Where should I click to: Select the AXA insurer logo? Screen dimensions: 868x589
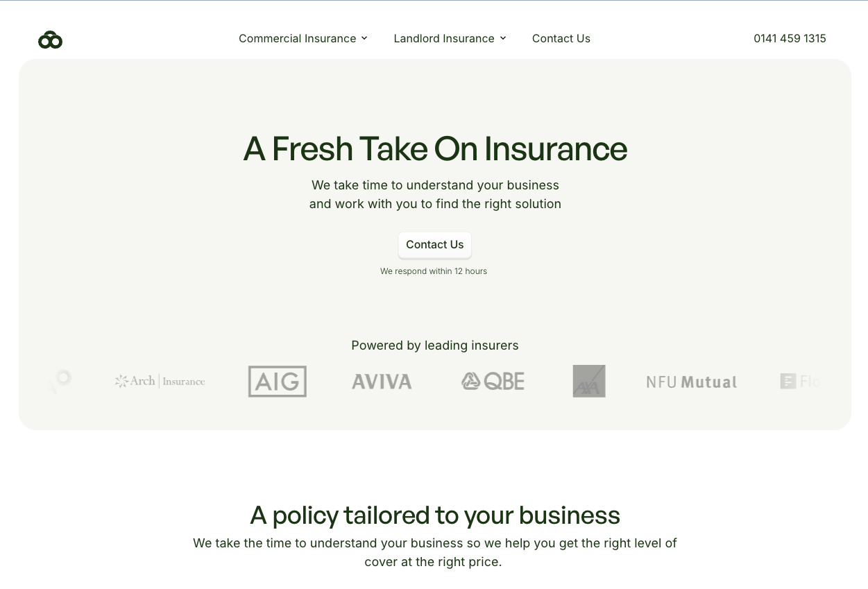(588, 381)
